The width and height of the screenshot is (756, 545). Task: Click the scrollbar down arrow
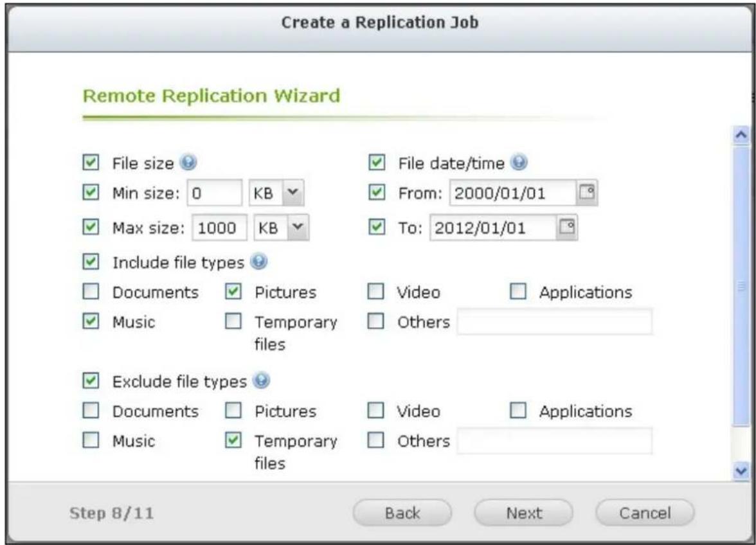pyautogui.click(x=741, y=471)
